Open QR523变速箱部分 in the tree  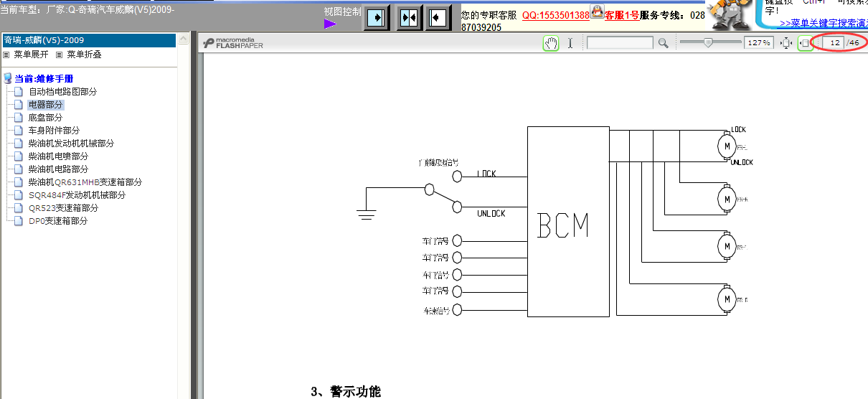pos(64,208)
